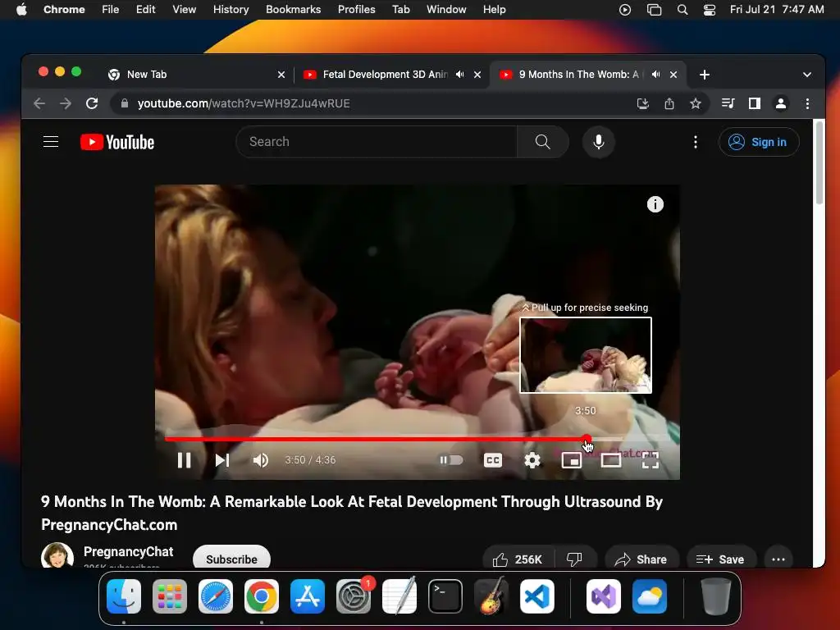Click the Sign in button
840x630 pixels.
click(759, 142)
